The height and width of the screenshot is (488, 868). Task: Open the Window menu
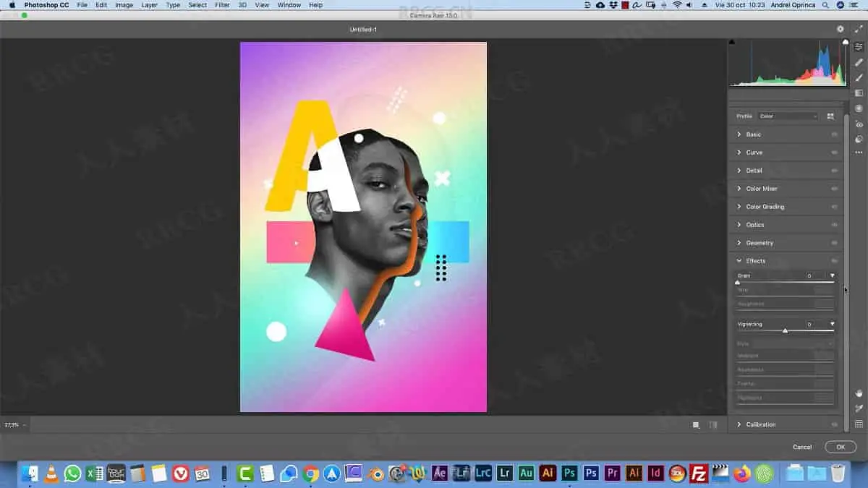pyautogui.click(x=289, y=5)
